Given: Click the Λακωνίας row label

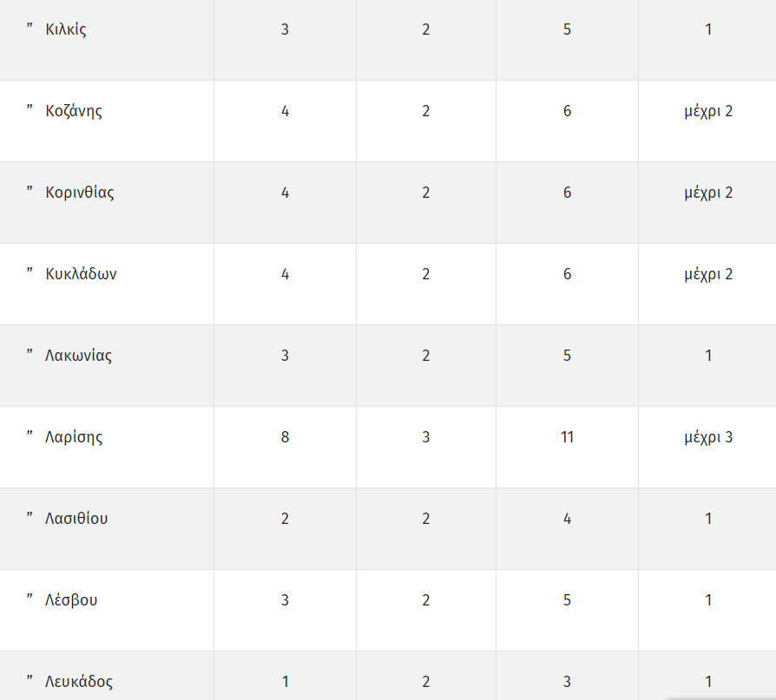Looking at the screenshot, I should 79,356.
